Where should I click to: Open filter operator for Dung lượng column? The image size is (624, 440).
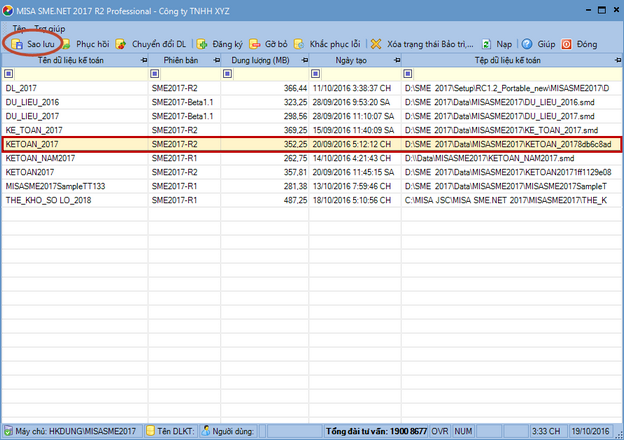(x=227, y=74)
